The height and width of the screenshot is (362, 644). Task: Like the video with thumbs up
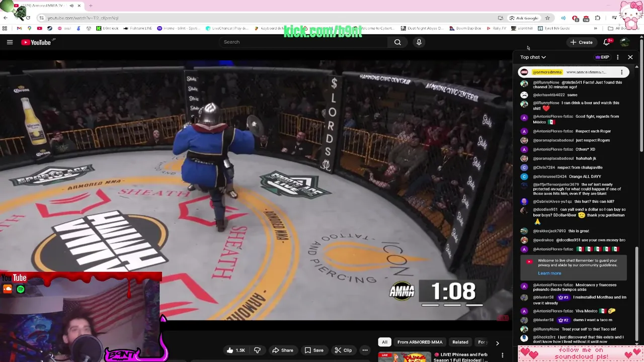point(235,350)
